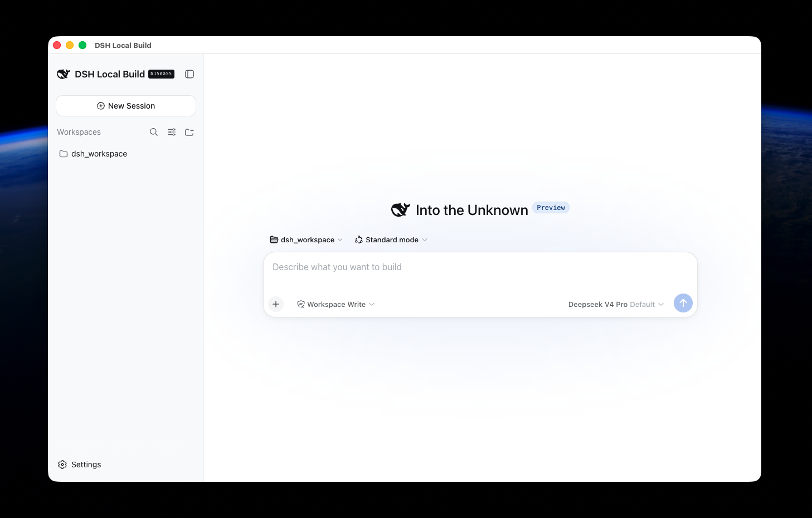Click the Preview badge
812x518 pixels.
coord(551,208)
